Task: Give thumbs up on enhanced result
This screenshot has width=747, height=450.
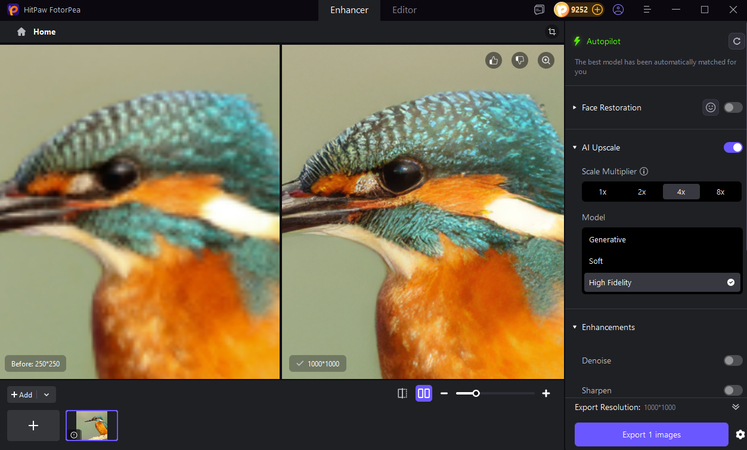Action: coord(494,60)
